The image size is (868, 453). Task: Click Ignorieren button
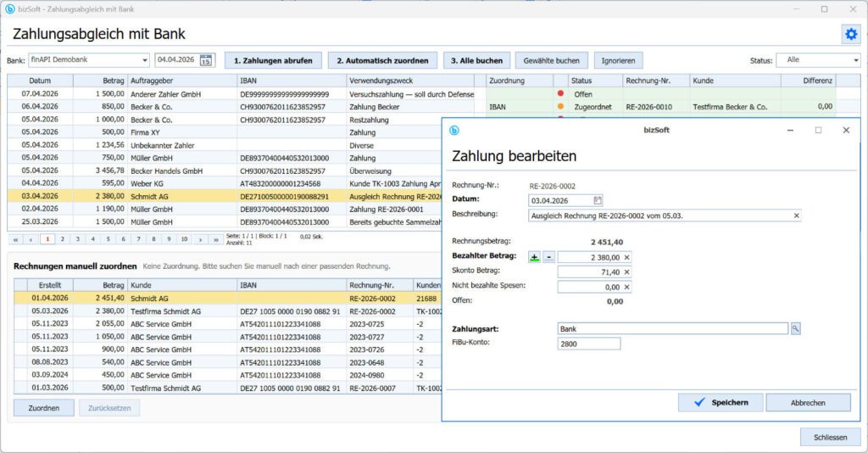(x=618, y=60)
